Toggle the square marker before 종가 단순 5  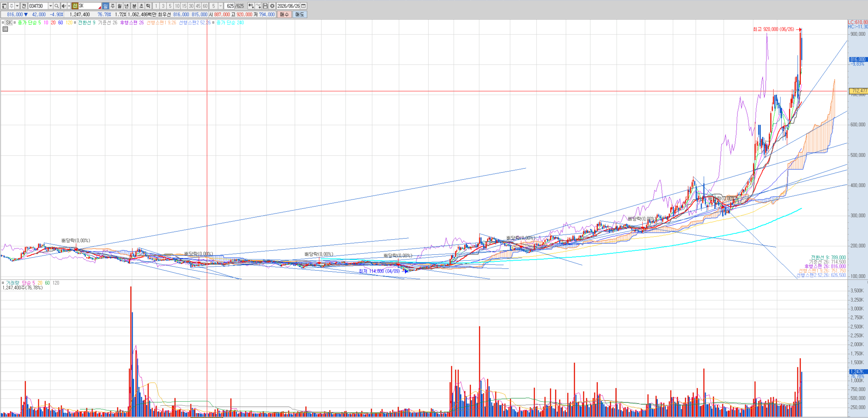(x=14, y=23)
